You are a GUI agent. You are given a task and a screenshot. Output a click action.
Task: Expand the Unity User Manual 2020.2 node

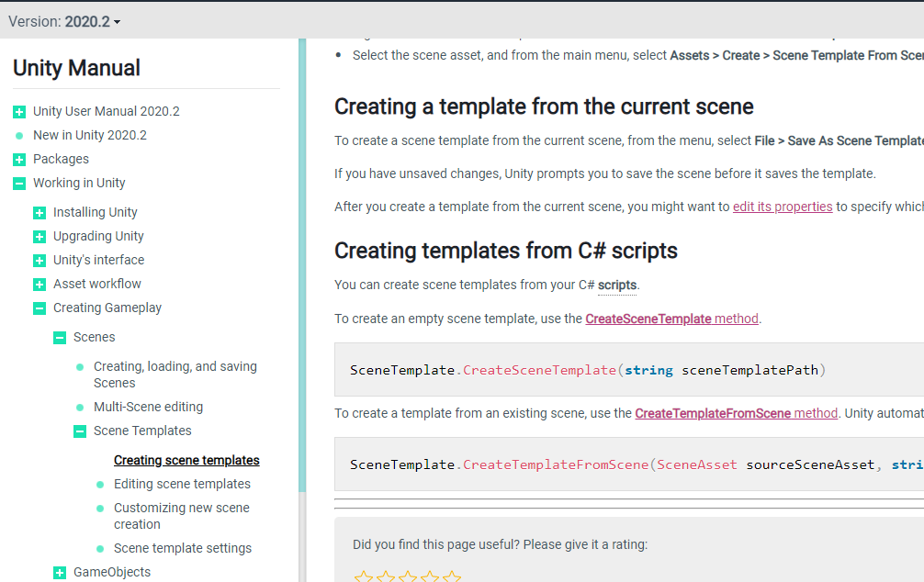[x=19, y=112]
